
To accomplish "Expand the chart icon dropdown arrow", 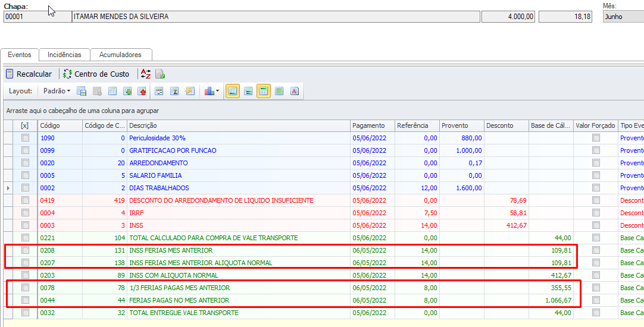I will coord(217,91).
